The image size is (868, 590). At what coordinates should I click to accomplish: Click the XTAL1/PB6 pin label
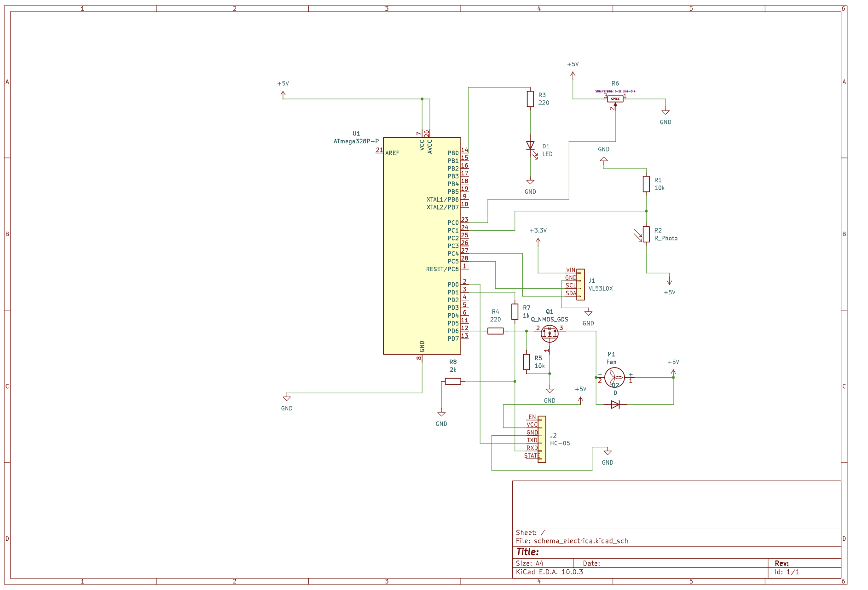coord(443,200)
